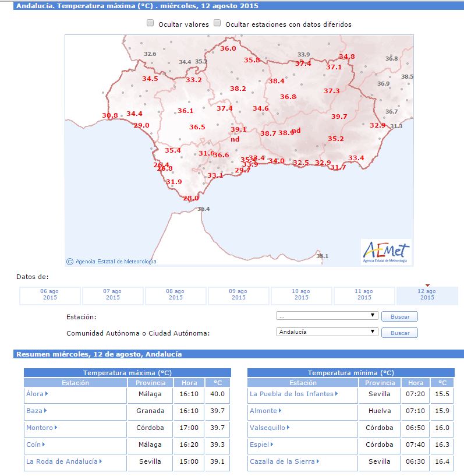Check Ocultar estaciones con datos diferidos
Image resolution: width=464 pixels, height=476 pixels.
click(x=218, y=23)
